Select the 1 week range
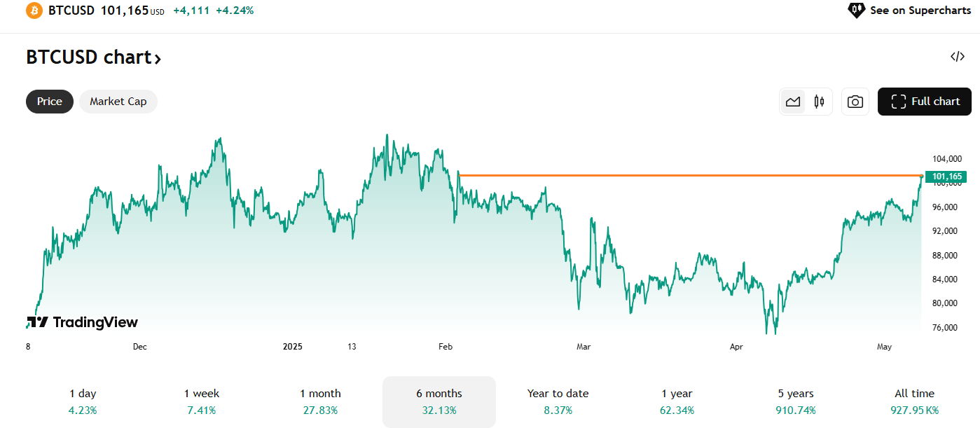 pos(202,401)
